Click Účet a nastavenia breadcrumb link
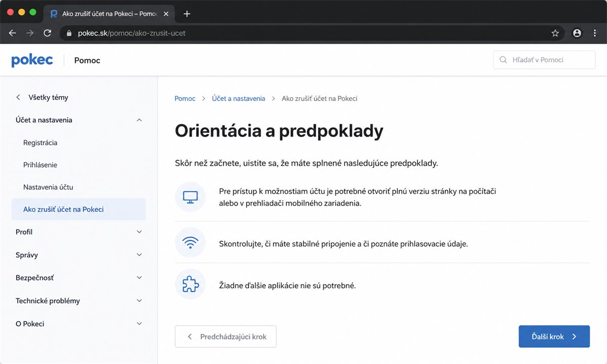The width and height of the screenshot is (607, 364). [x=238, y=99]
